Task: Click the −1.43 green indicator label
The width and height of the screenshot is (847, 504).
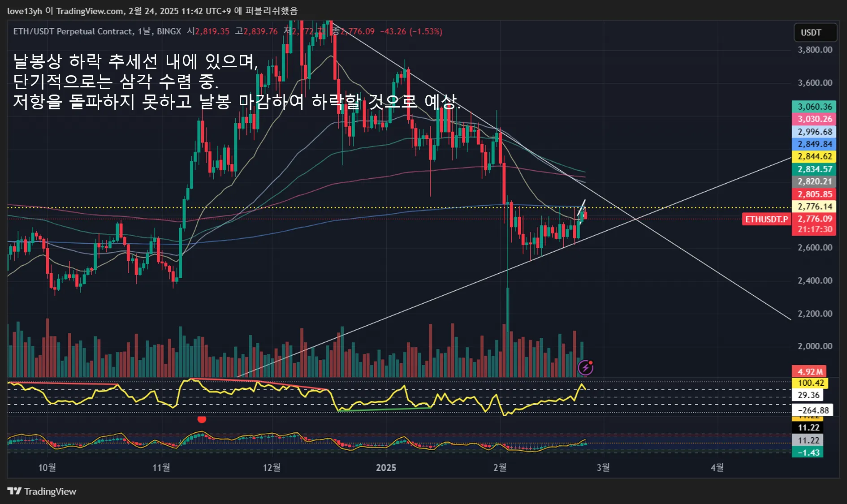Action: click(x=808, y=452)
